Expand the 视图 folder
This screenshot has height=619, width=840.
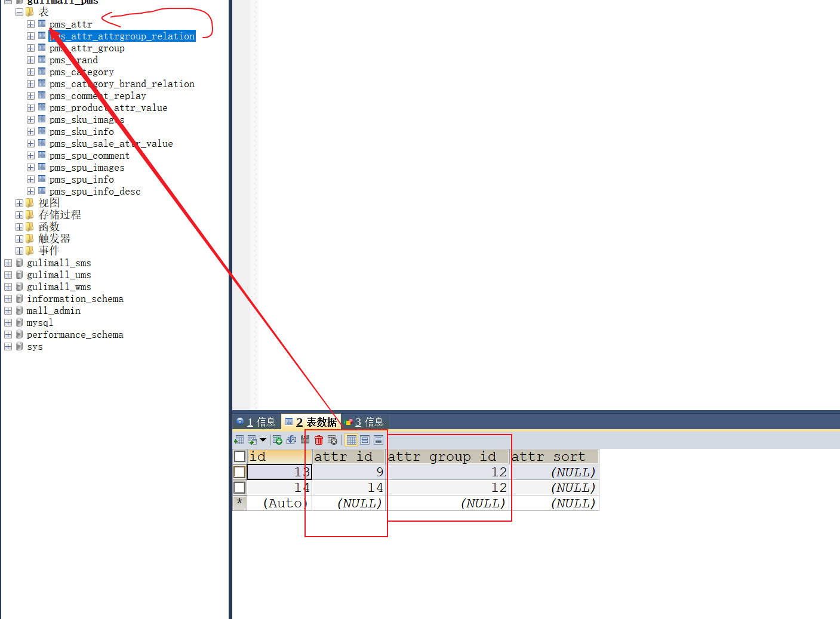coord(19,203)
